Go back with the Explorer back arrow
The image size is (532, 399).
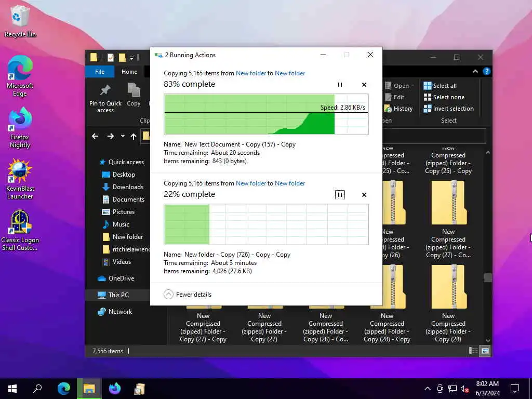95,137
